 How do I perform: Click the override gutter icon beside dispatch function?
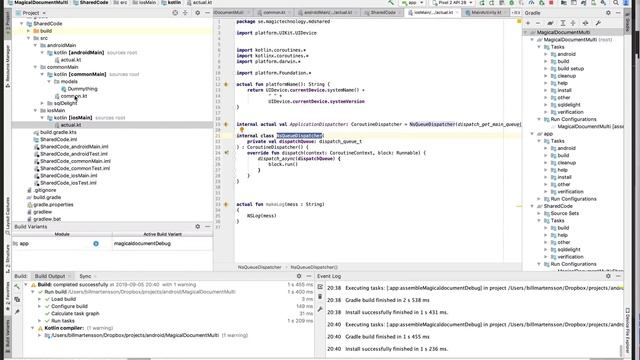(226, 153)
